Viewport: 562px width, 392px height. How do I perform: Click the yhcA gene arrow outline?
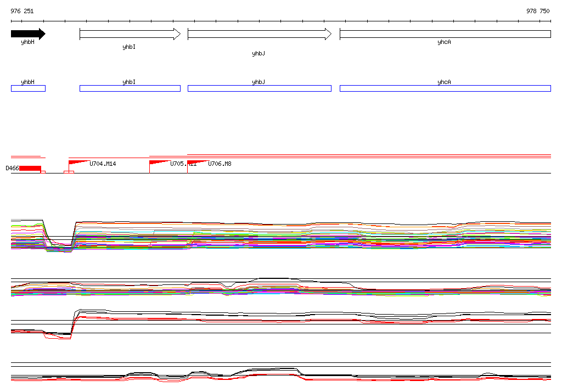click(445, 34)
